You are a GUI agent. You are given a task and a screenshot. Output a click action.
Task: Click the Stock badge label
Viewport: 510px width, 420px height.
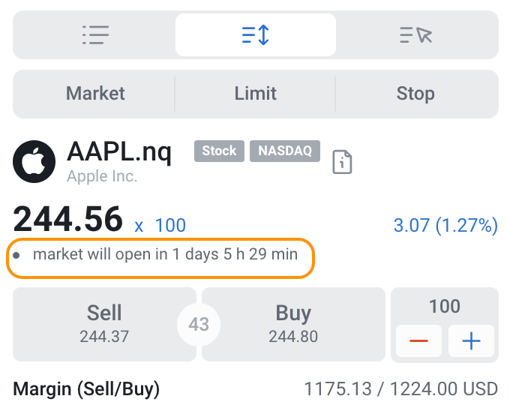(x=219, y=151)
